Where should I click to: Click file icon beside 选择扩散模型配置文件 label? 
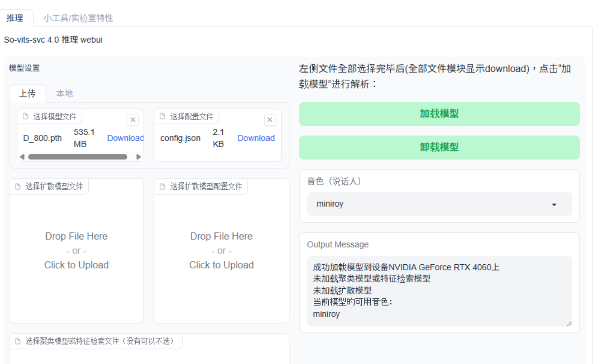162,187
